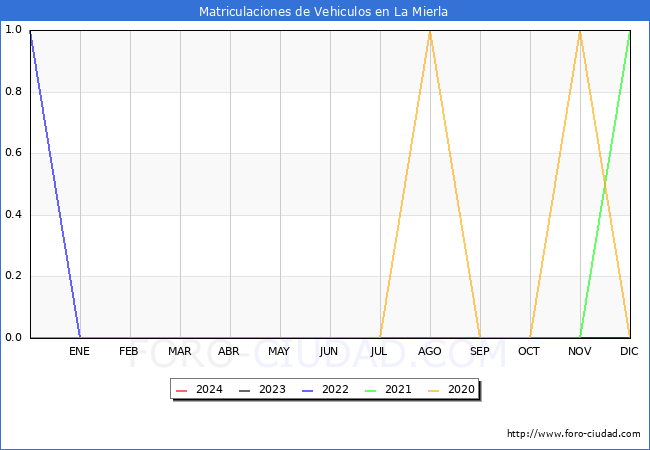Screen dimensions: 650x450
Task: Click the blue 2022 line starting point at 1.0
Action: click(x=31, y=32)
